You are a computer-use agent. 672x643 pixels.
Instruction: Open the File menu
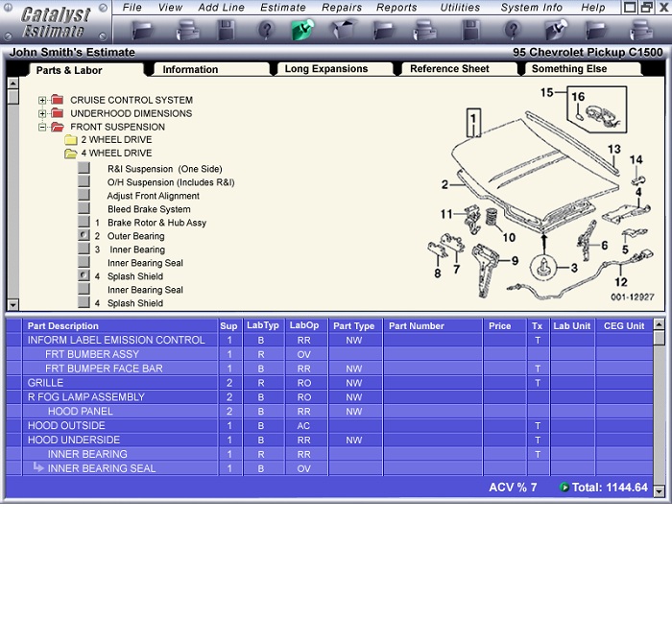coord(132,8)
